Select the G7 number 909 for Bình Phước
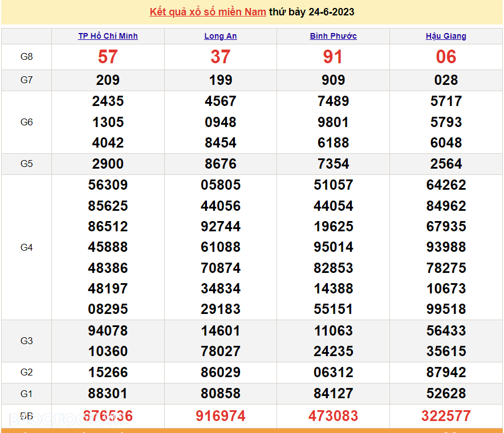This screenshot has height=433, width=504. 333,80
